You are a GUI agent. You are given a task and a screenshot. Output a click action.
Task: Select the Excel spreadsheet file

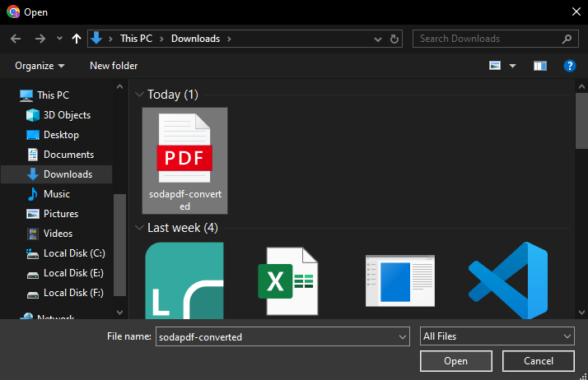(288, 281)
